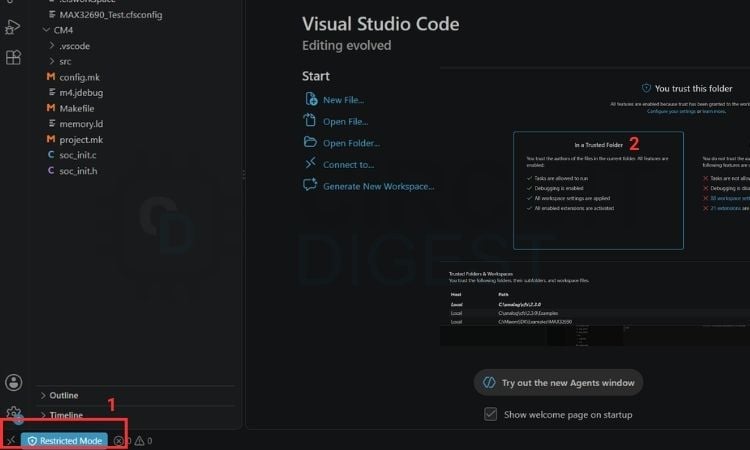Expand the src folder
750x450 pixels.
point(52,61)
